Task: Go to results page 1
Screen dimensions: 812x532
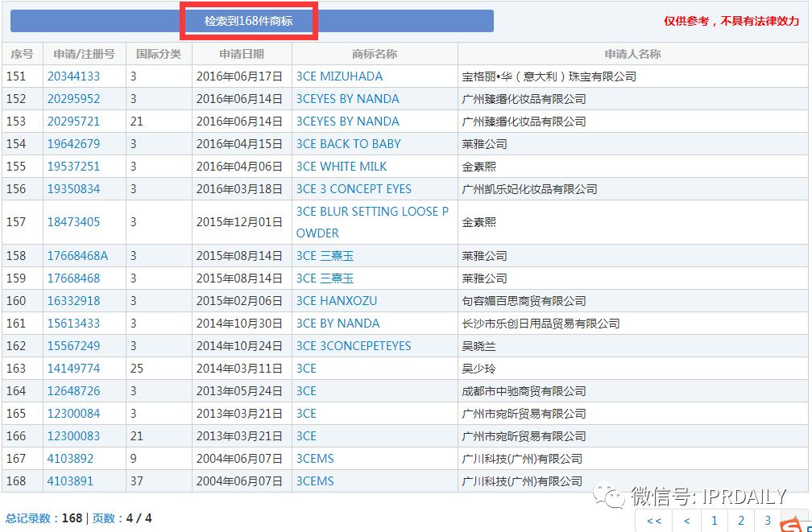Action: (x=714, y=521)
